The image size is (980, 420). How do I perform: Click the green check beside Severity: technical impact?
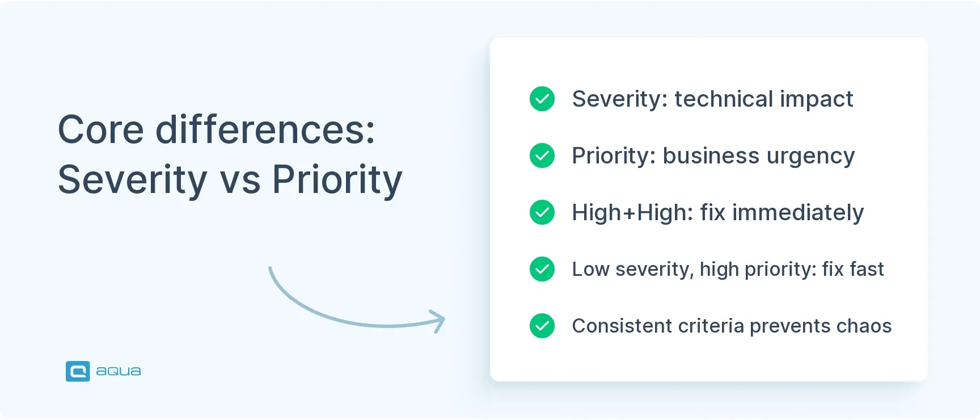(x=542, y=99)
